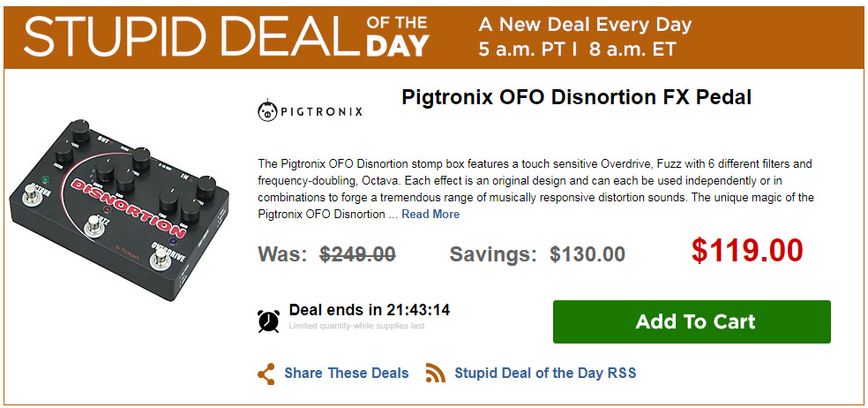Click the Limited quantity-while supplies last note
868x408 pixels.
pos(356,326)
